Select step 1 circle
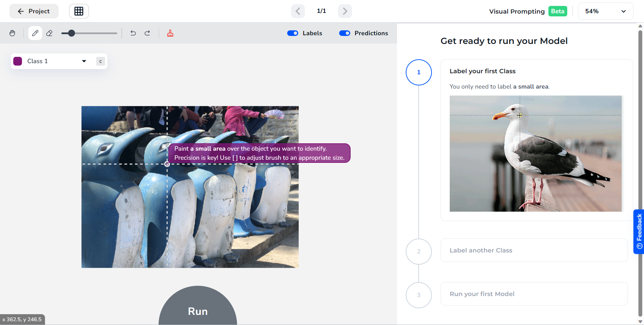This screenshot has width=644, height=325. click(419, 72)
